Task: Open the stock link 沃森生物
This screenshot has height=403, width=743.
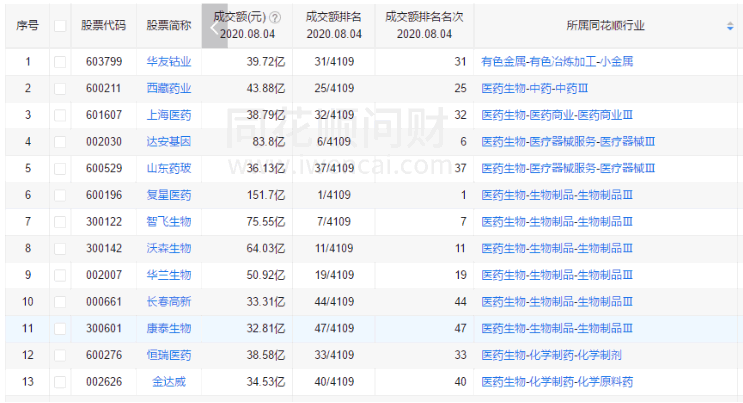Action: pyautogui.click(x=169, y=248)
